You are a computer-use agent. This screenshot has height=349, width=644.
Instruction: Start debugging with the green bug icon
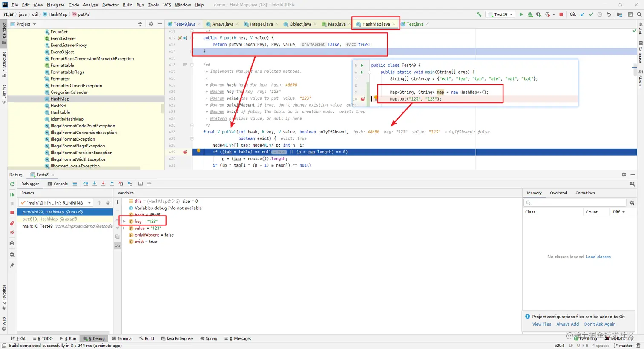530,14
